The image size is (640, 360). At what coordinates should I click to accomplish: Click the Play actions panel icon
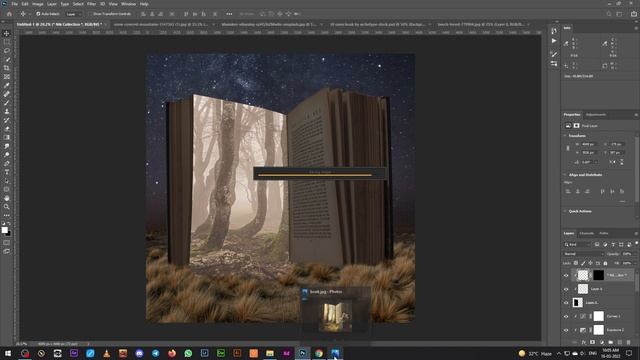coord(554,41)
